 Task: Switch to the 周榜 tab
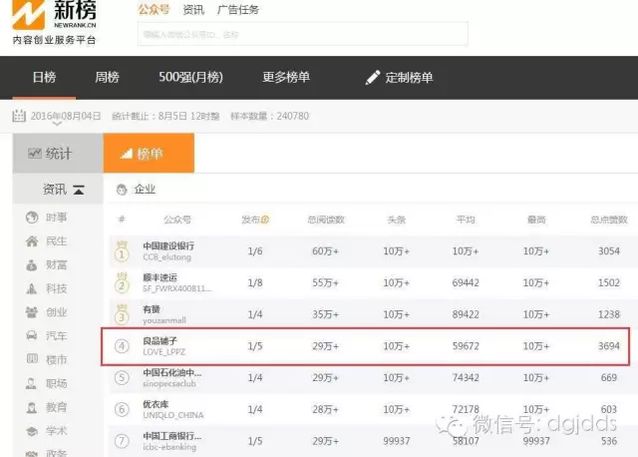point(107,77)
